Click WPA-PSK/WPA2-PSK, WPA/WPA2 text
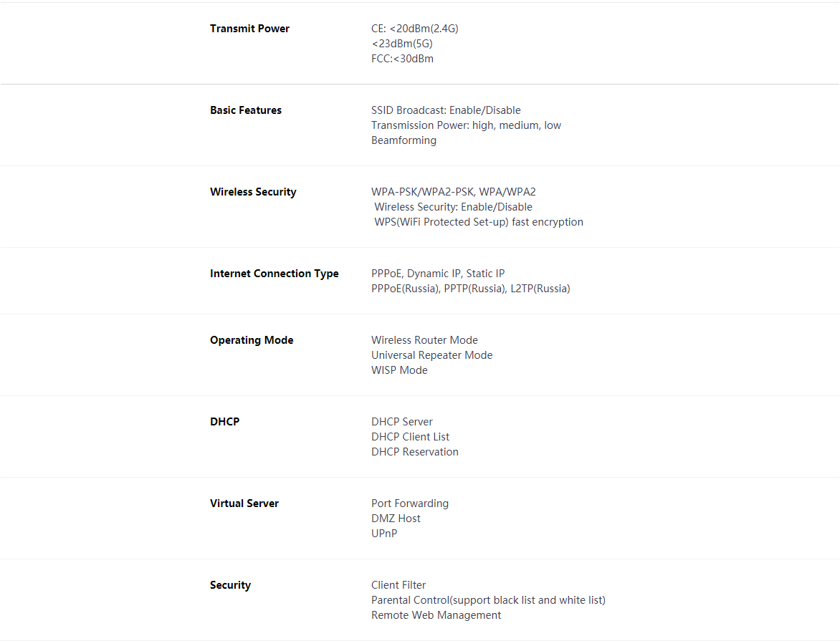This screenshot has height=641, width=840. 453,192
